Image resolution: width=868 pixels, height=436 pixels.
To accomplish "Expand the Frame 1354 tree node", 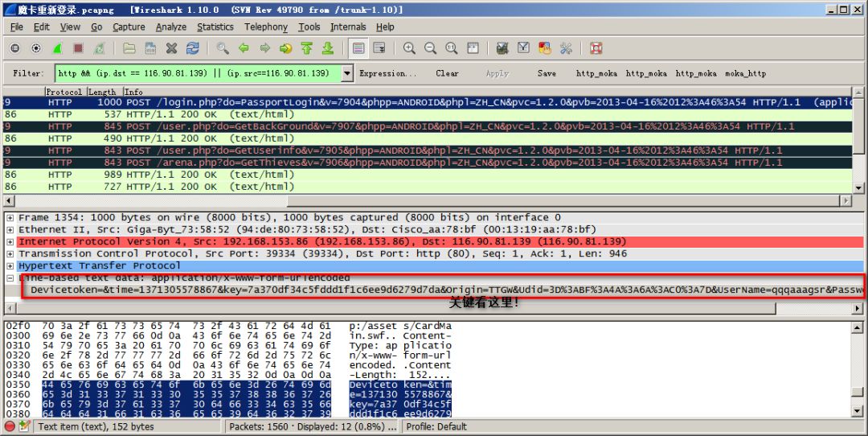I will point(10,218).
